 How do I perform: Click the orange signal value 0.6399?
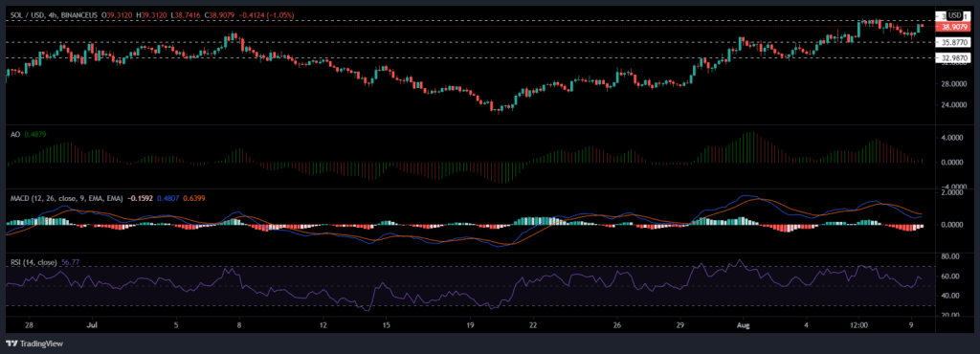tap(193, 199)
